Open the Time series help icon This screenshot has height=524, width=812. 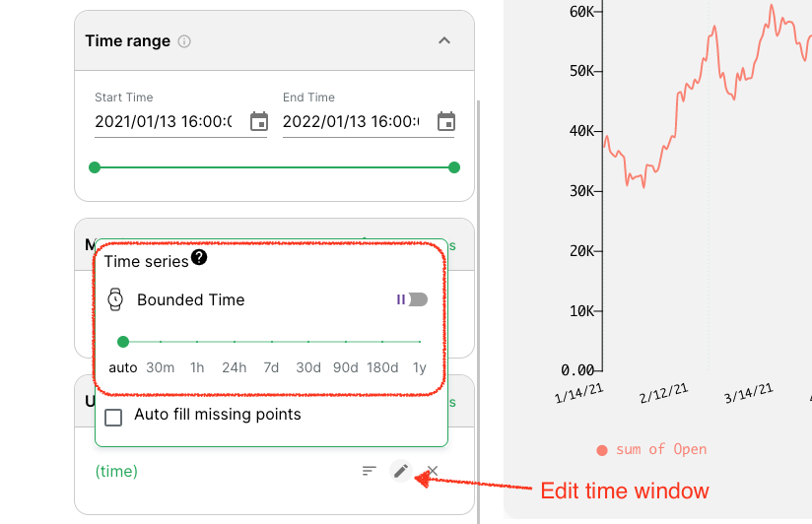coord(199,258)
